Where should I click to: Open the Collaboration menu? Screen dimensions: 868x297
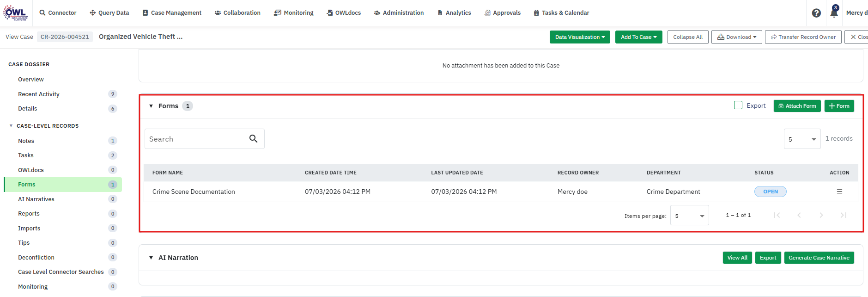point(237,13)
